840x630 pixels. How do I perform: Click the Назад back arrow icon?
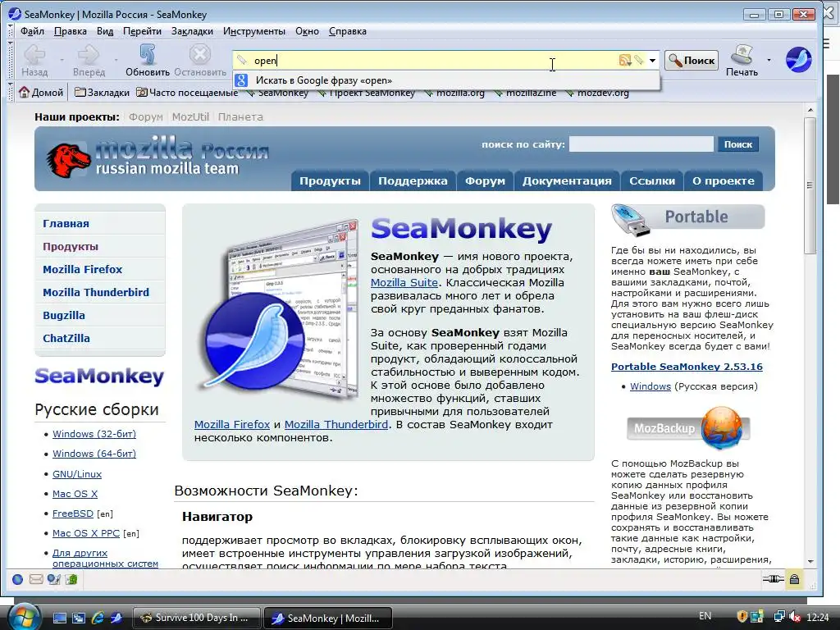point(34,55)
